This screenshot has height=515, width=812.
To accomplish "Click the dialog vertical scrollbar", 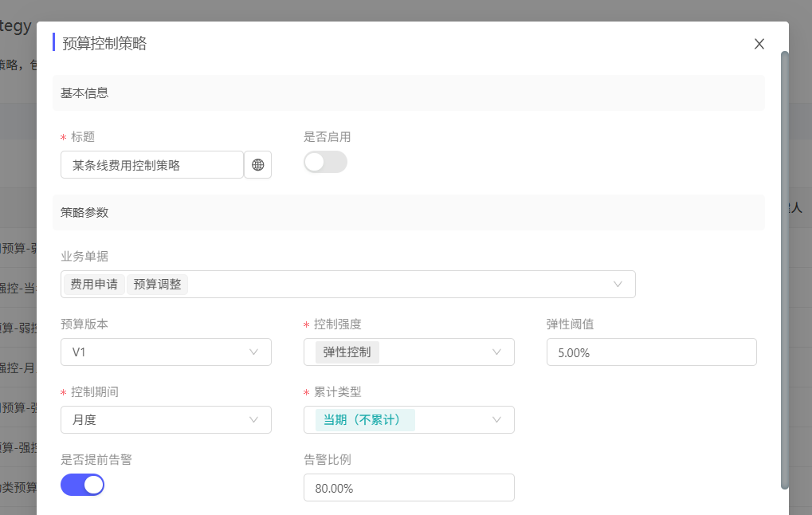I will click(785, 269).
